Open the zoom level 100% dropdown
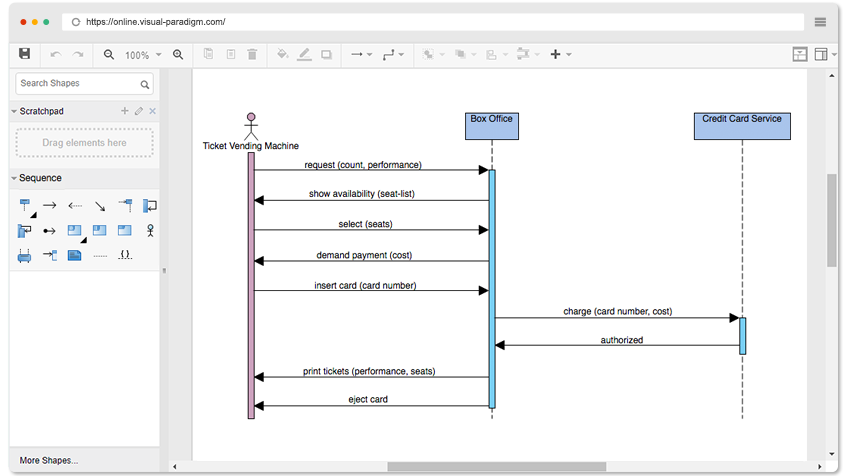 tap(142, 55)
